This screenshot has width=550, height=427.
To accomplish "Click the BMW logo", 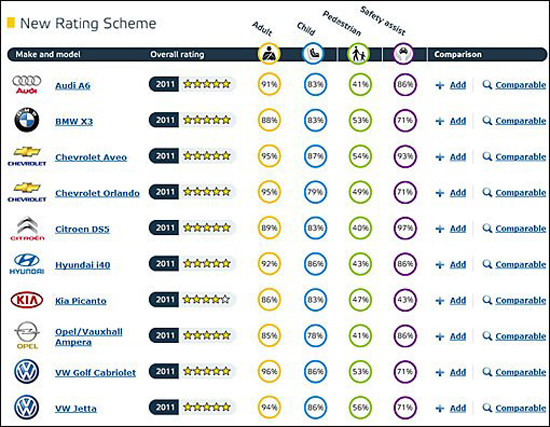I will (27, 120).
